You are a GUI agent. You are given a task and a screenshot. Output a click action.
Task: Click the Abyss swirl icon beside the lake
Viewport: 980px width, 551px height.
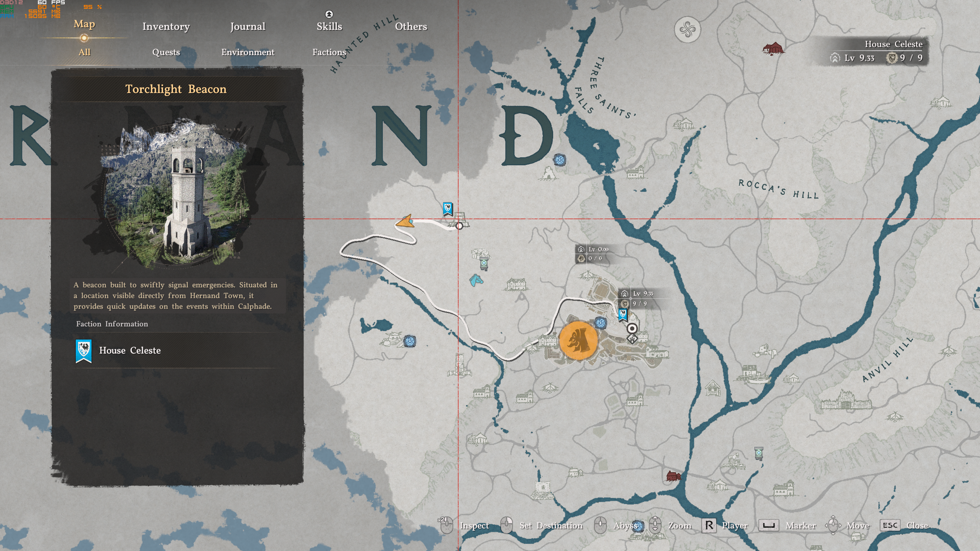(410, 341)
